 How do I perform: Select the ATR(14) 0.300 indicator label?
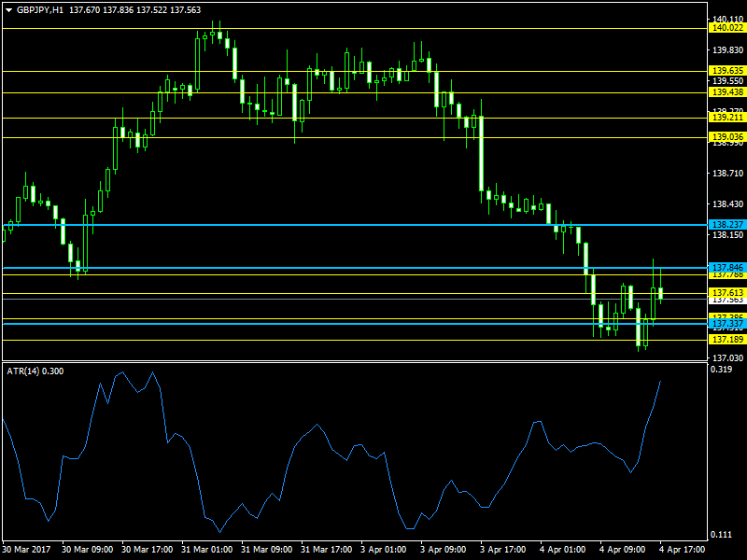[x=35, y=371]
